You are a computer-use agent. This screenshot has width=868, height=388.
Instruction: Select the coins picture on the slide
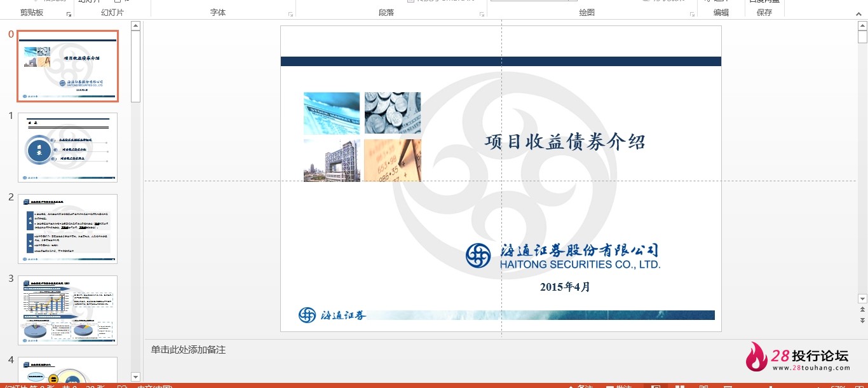pyautogui.click(x=393, y=113)
